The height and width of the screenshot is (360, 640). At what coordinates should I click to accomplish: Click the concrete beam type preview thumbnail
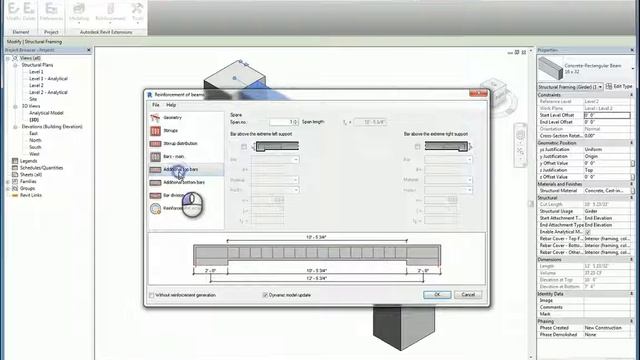[x=550, y=68]
